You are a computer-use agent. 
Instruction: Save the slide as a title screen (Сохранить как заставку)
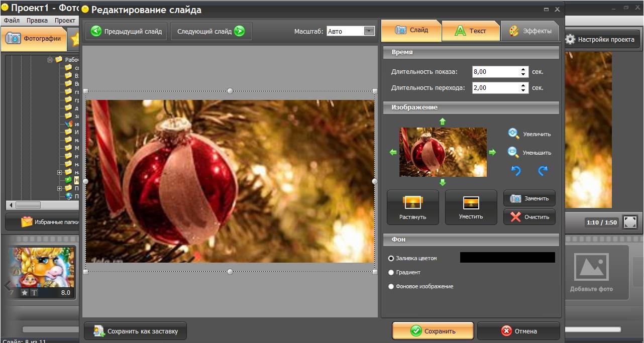coord(135,331)
